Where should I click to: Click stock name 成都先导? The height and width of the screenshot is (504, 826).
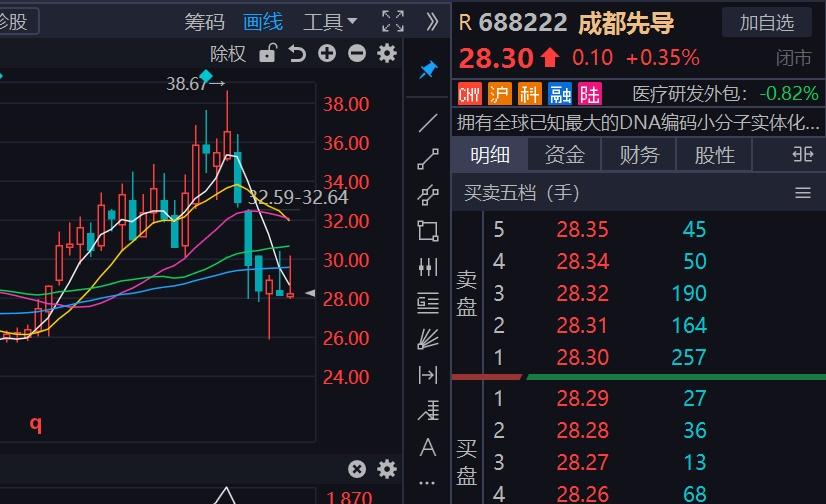pyautogui.click(x=626, y=23)
